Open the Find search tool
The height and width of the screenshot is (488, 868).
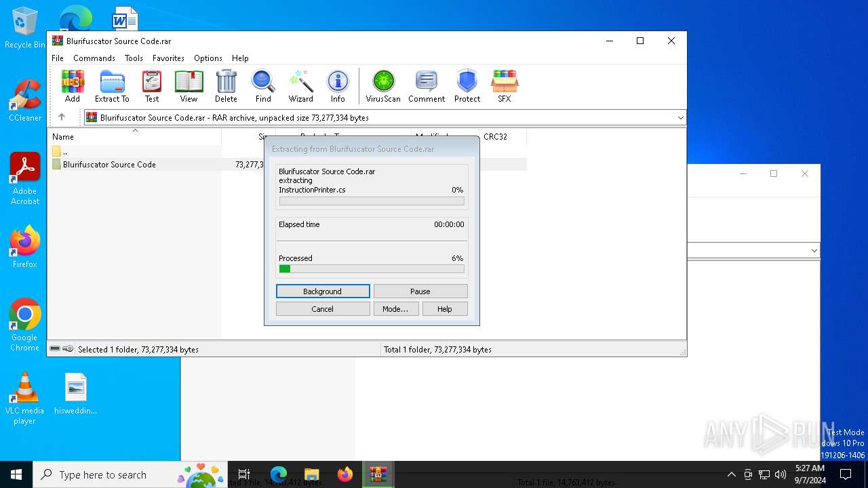point(263,86)
